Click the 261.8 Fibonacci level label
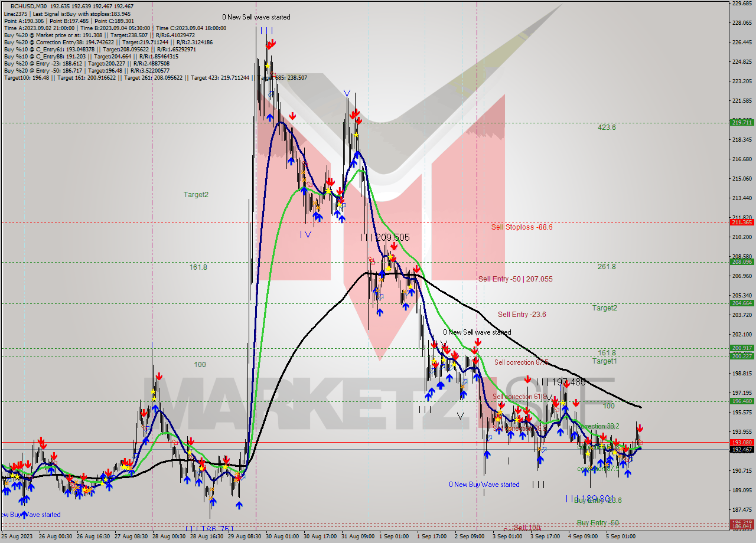756x543 pixels. pos(607,267)
